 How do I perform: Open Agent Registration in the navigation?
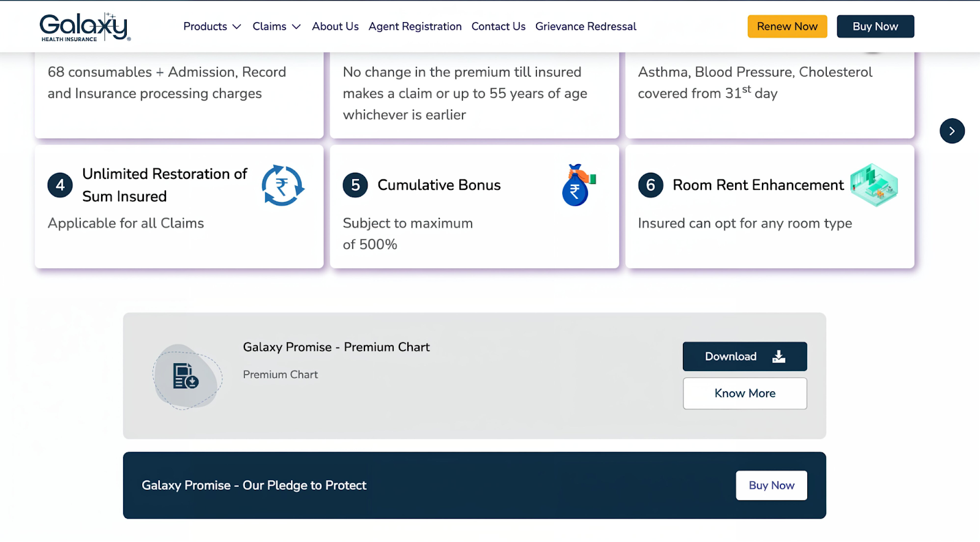(415, 26)
